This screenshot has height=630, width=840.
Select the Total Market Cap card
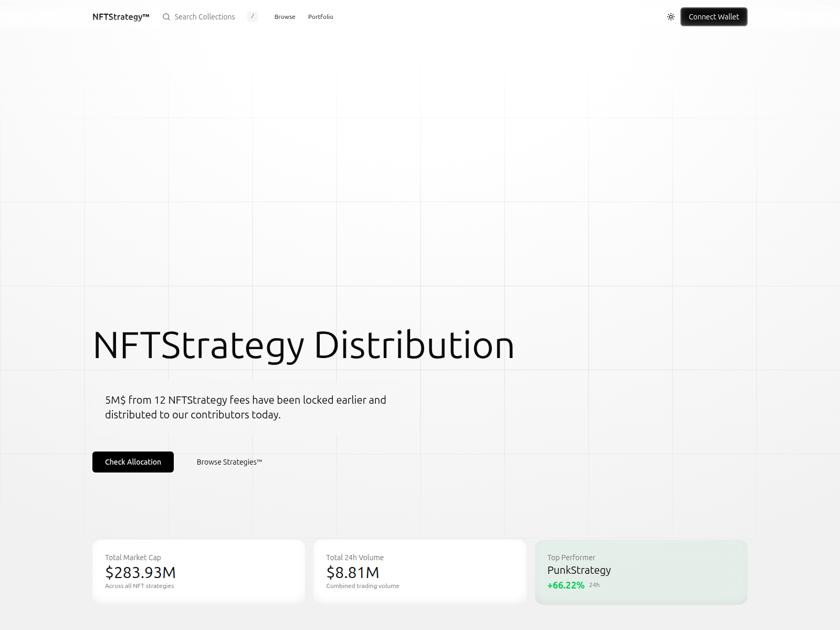(198, 571)
